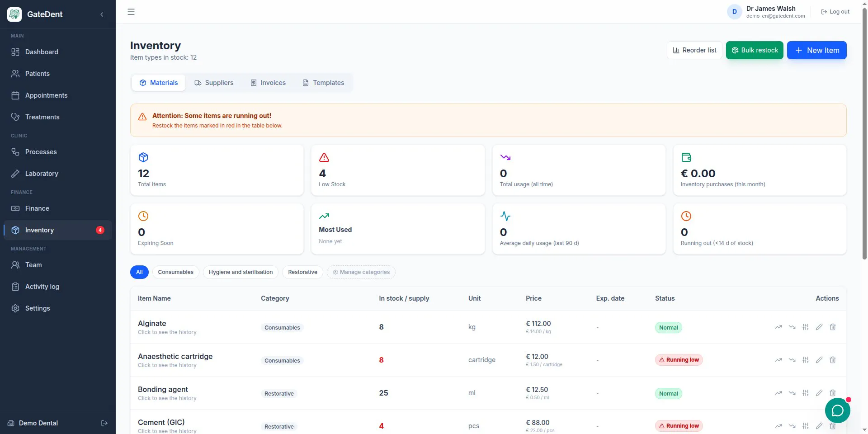This screenshot has height=434, width=868.
Task: Switch to the Suppliers tab
Action: coord(214,83)
